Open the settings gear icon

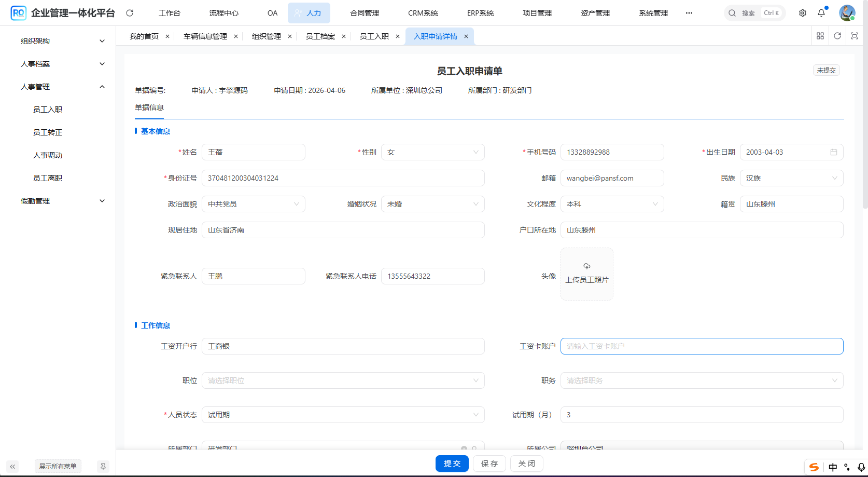point(802,13)
